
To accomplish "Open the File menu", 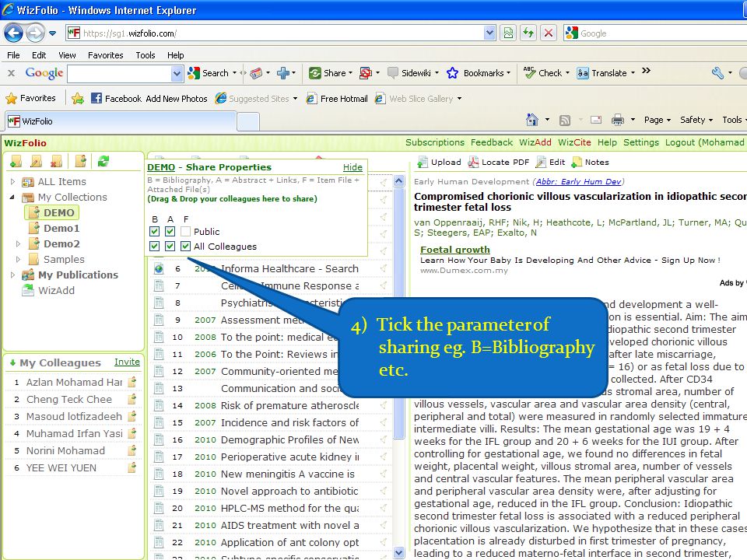I will [x=13, y=55].
